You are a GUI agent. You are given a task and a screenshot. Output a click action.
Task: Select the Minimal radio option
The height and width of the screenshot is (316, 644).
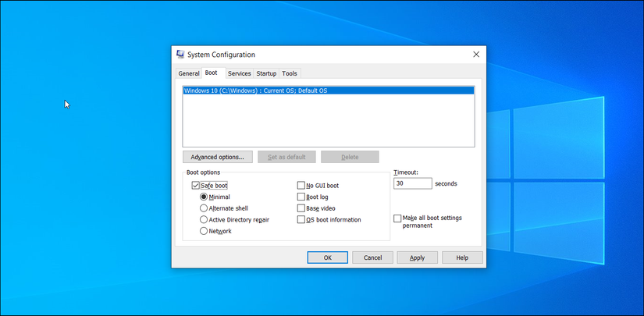coord(204,197)
